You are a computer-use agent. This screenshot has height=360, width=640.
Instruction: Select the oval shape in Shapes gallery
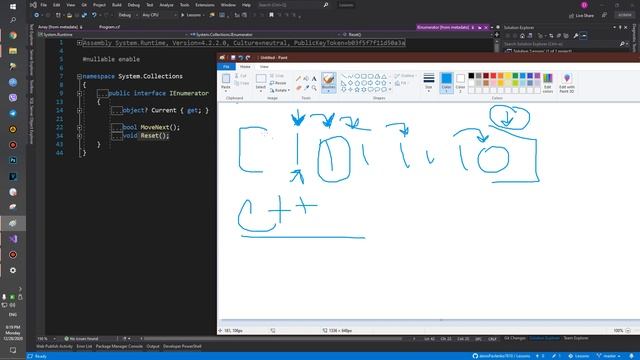pyautogui.click(x=357, y=76)
